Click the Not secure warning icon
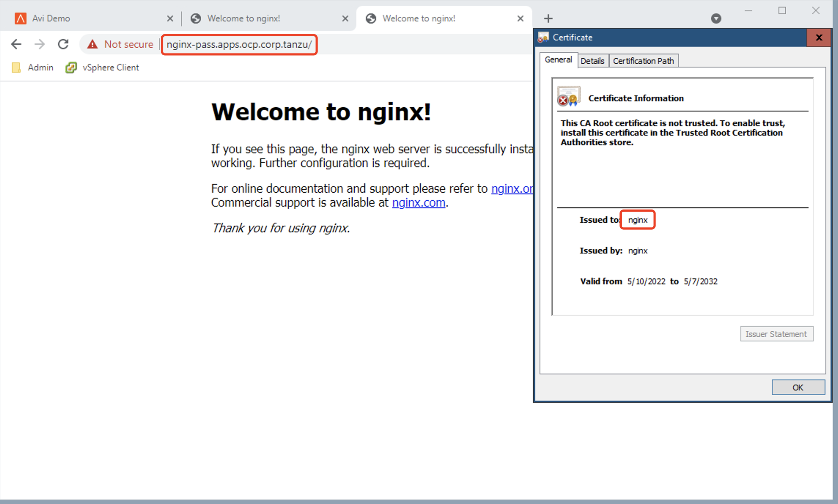838x504 pixels. point(92,44)
